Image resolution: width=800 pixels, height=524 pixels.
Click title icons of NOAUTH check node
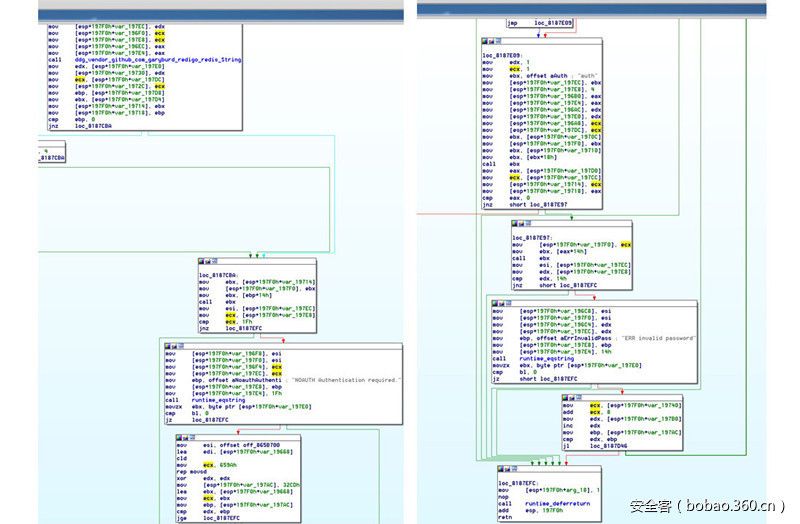click(174, 345)
